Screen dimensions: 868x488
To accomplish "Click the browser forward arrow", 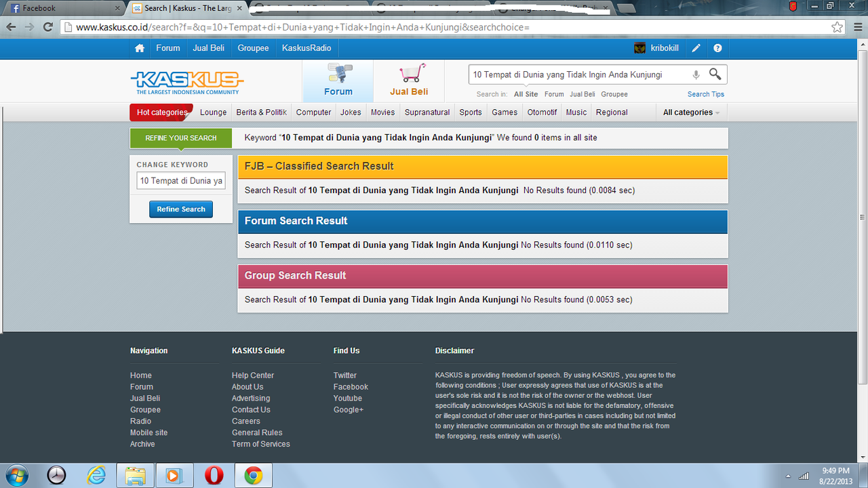I will (29, 27).
